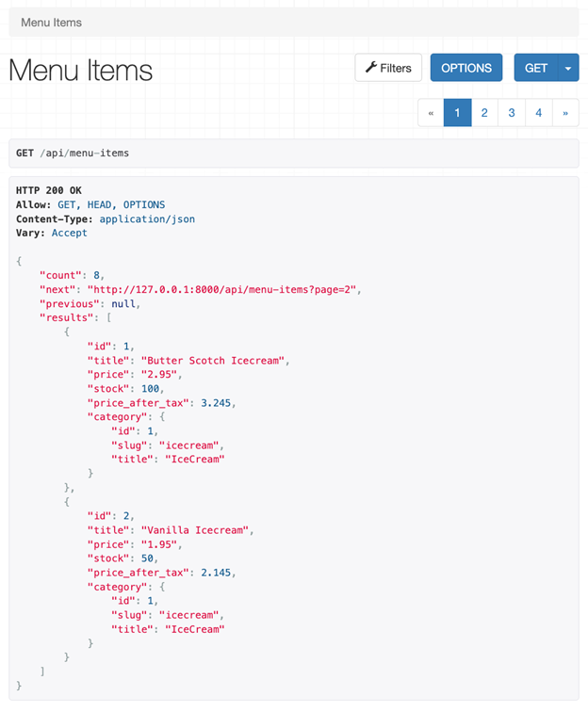Click the GET /api/menu-items request line

(x=73, y=154)
